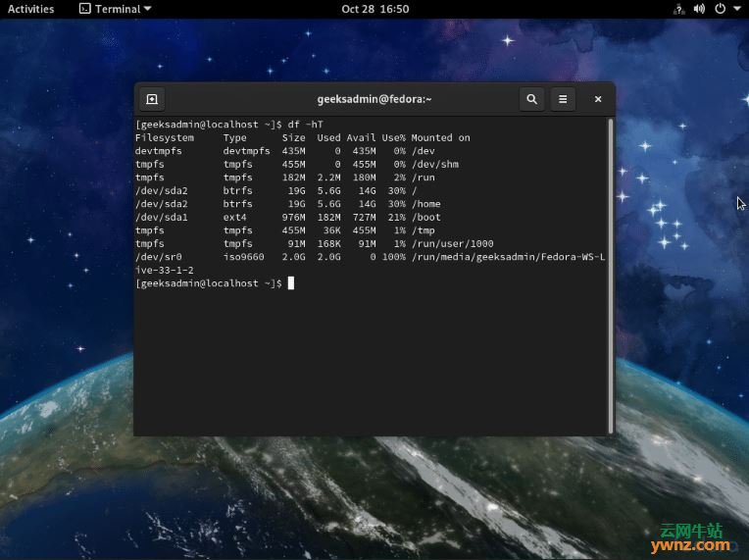Image resolution: width=749 pixels, height=560 pixels.
Task: Open the terminal hamburger menu
Action: [x=563, y=99]
